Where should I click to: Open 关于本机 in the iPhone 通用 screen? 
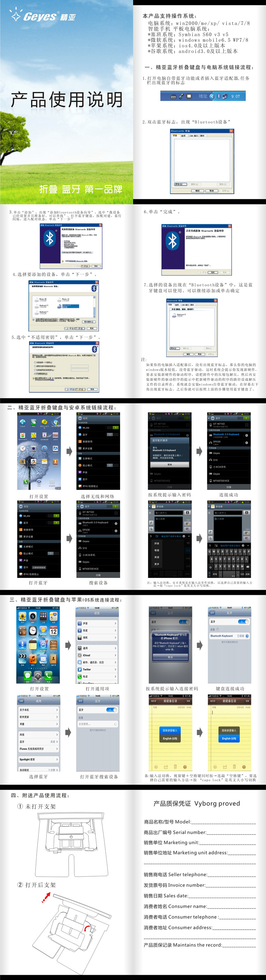(x=38, y=710)
